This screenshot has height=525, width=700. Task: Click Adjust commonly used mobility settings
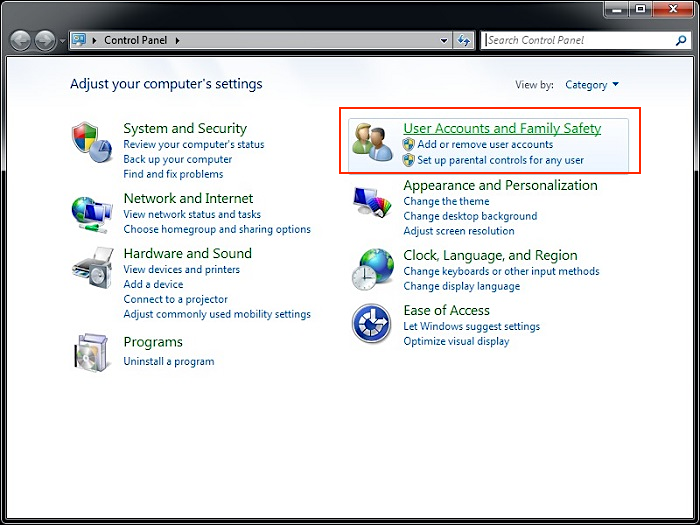(x=217, y=314)
